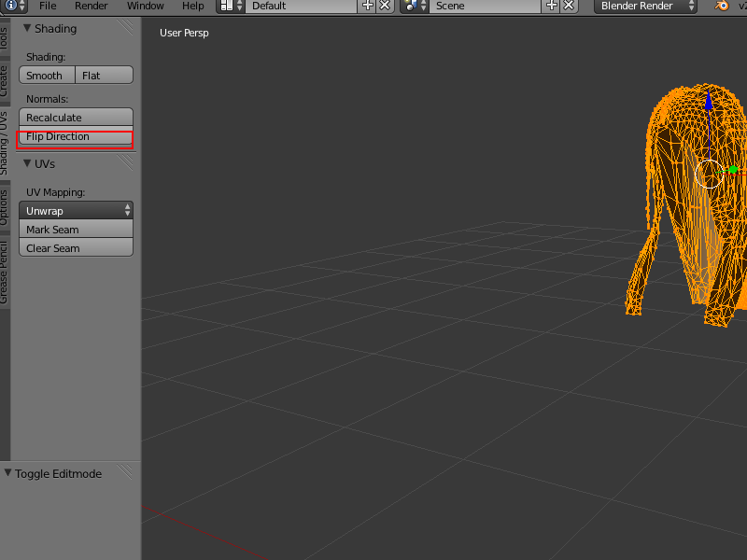Delete the Default screen layout with X
This screenshot has height=560, width=747.
pyautogui.click(x=385, y=6)
